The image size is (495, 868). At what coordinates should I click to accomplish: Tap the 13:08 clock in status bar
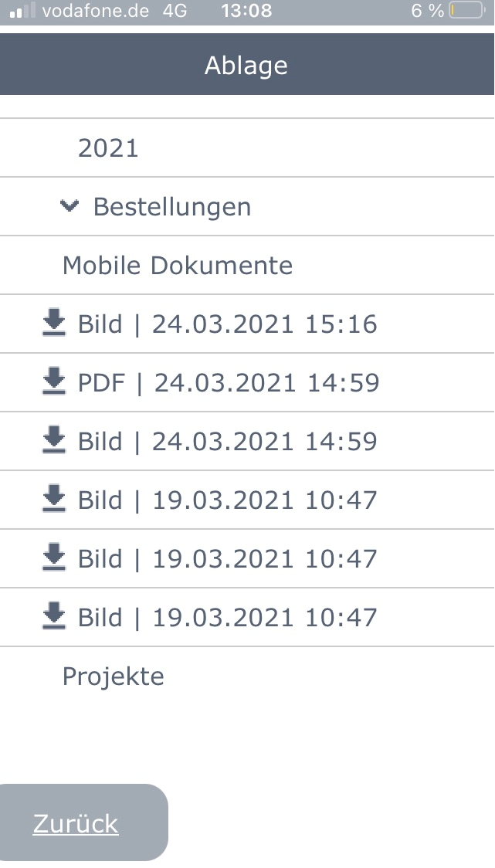246,11
